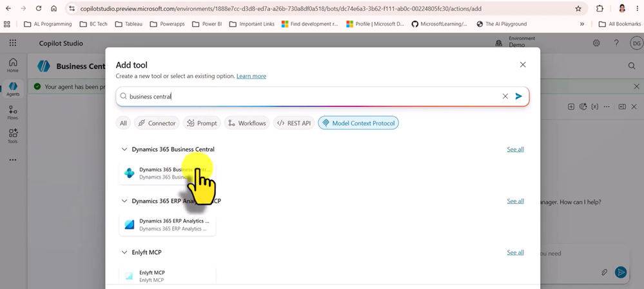The image size is (644, 289).
Task: Show more bookmarks chevron
Action: pos(582,25)
